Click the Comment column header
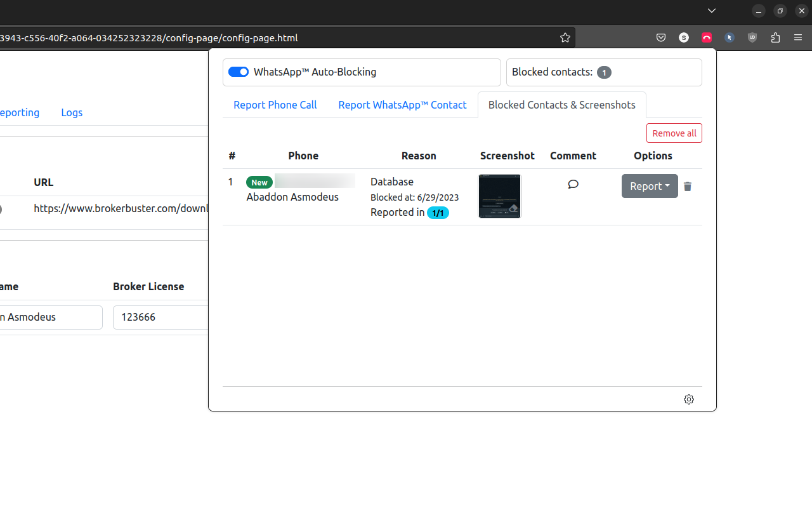This screenshot has height=508, width=812. (573, 156)
